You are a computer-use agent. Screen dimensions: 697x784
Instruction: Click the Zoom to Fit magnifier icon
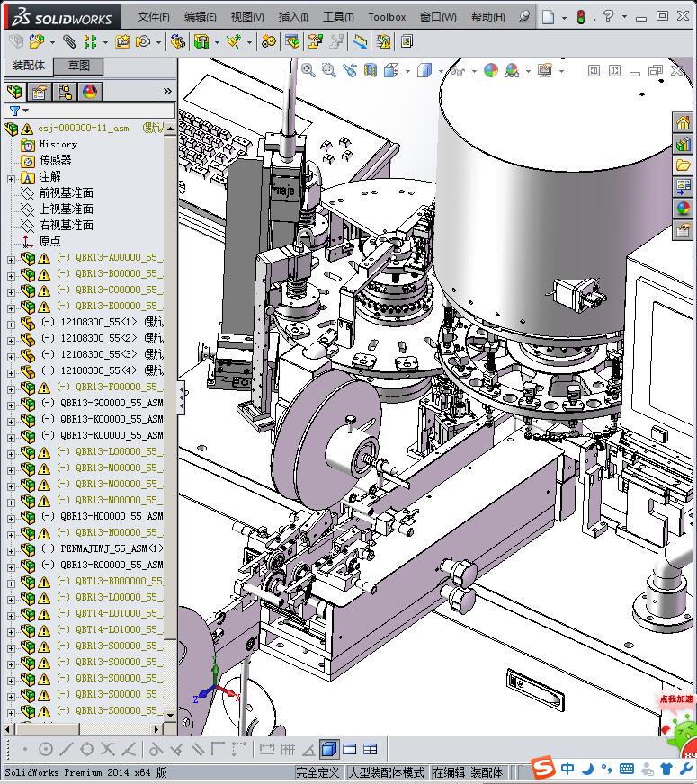click(308, 70)
